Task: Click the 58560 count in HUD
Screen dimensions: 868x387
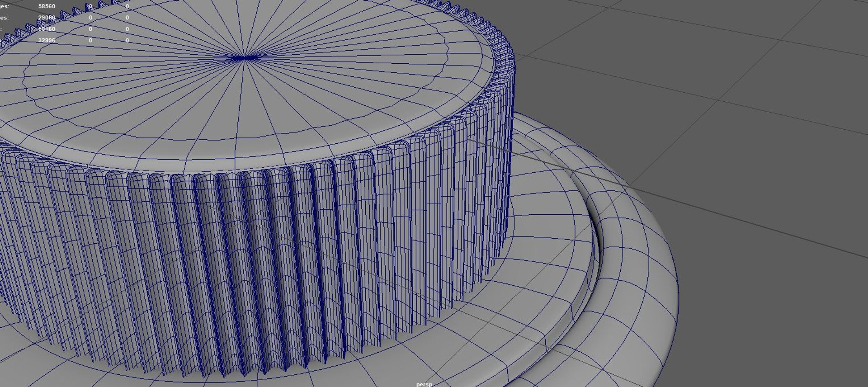Action: (47, 6)
